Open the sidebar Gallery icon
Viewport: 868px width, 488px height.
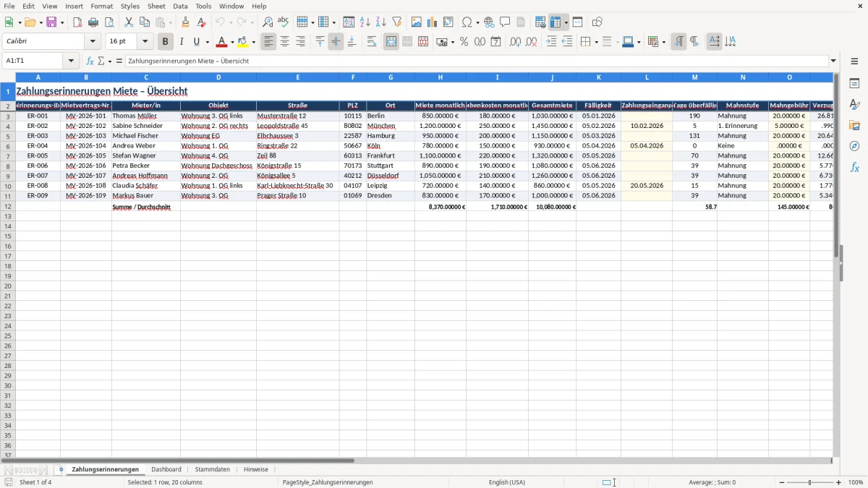(854, 125)
